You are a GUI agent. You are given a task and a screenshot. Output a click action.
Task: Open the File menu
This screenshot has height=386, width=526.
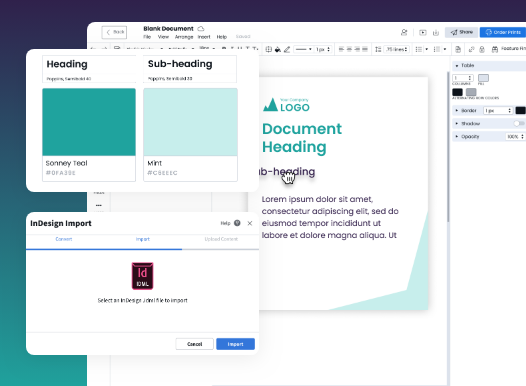(147, 37)
